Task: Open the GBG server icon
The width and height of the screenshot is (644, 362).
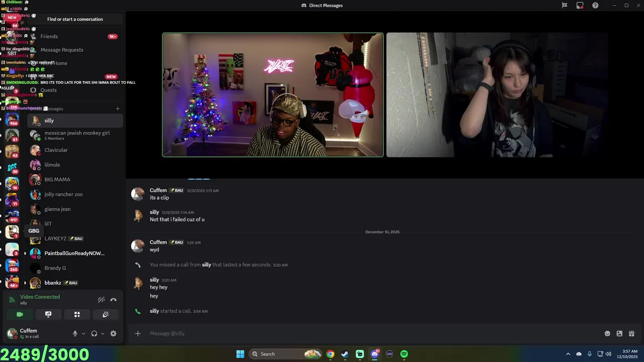Action: point(12,231)
